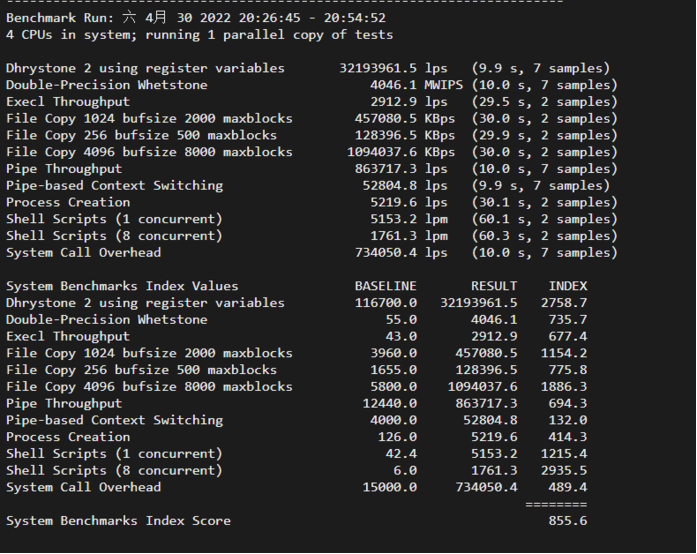Click the Whetstone index value 735.7
The image size is (697, 554).
568,320
